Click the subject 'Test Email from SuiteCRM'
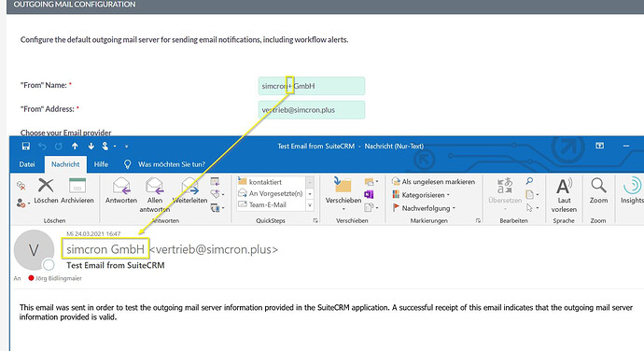Image resolution: width=644 pixels, height=351 pixels. coord(116,265)
